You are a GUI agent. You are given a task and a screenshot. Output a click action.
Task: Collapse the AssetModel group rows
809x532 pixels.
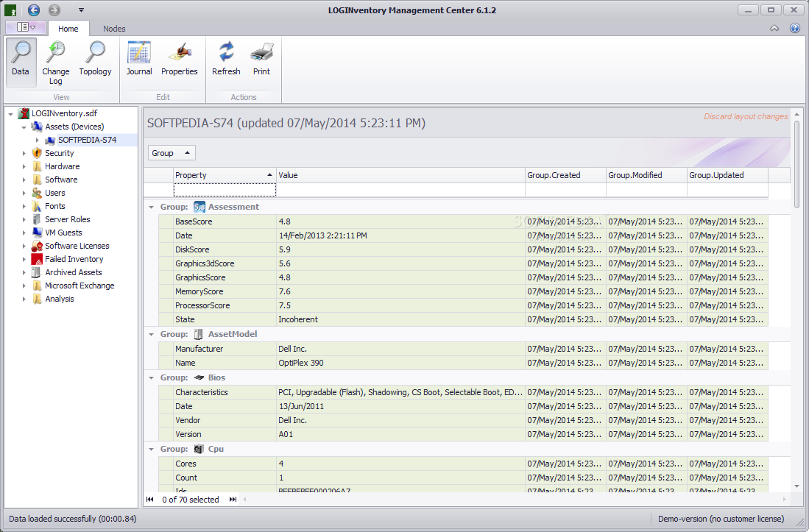click(151, 334)
